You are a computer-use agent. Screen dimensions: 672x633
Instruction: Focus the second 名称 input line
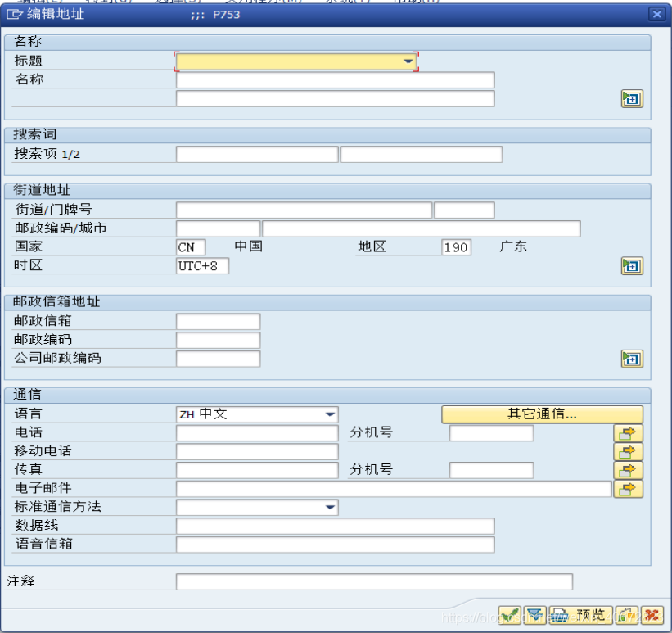[335, 98]
